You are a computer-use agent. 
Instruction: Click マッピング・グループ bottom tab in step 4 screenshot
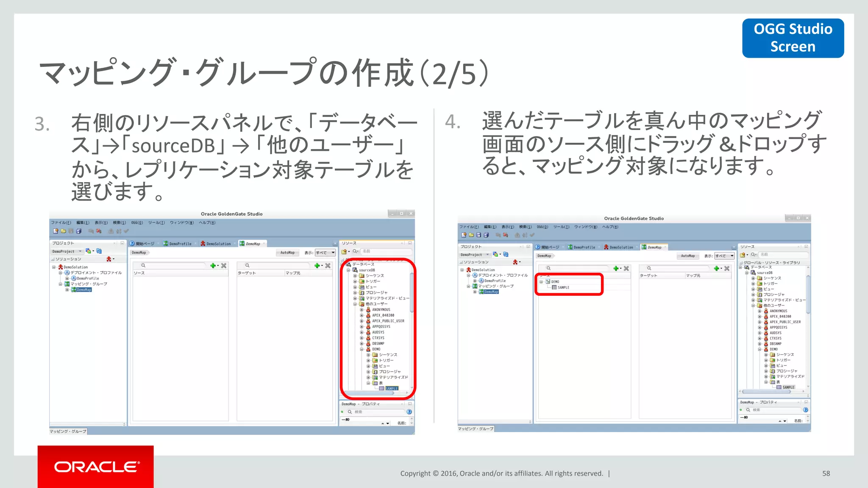coord(476,429)
